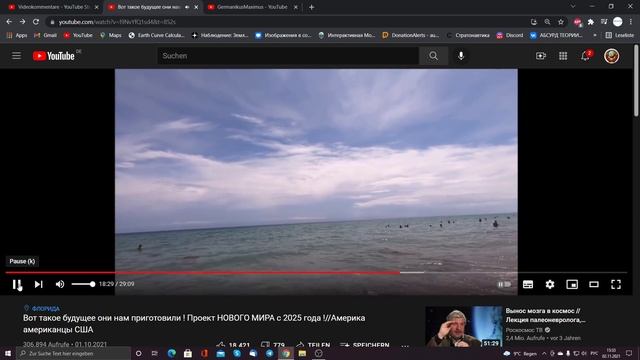Open the Earth Curve Calculator bookmark
The height and width of the screenshot is (360, 640).
(156, 36)
